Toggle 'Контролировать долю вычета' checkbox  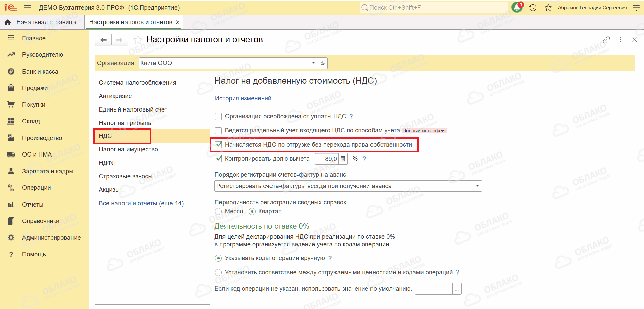click(219, 159)
